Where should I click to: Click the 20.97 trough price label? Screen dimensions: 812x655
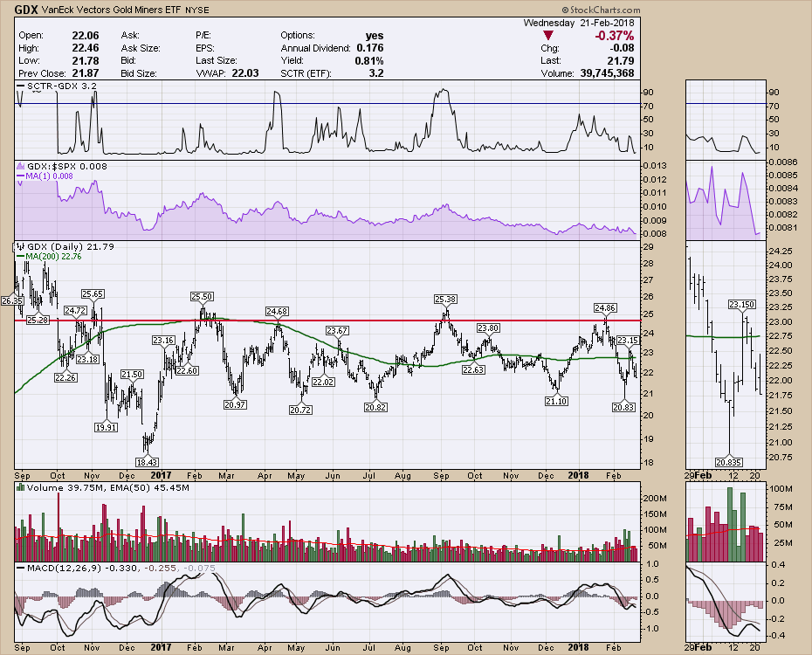235,404
